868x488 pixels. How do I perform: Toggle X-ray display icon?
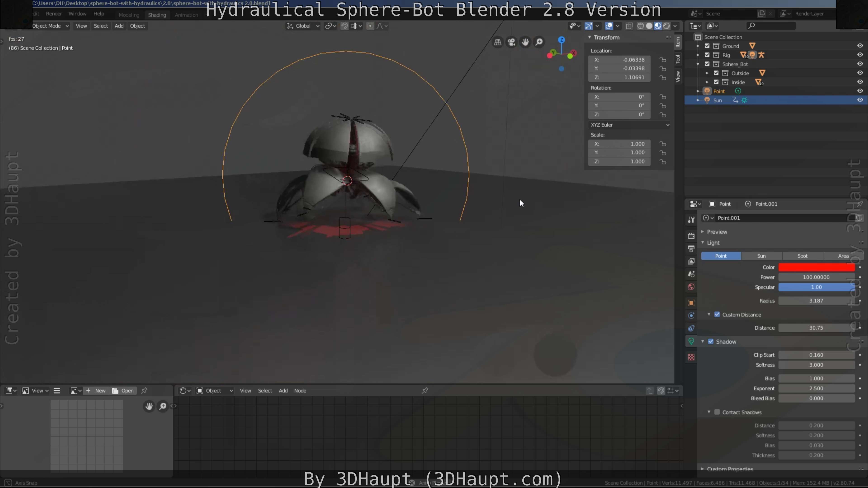pos(629,26)
